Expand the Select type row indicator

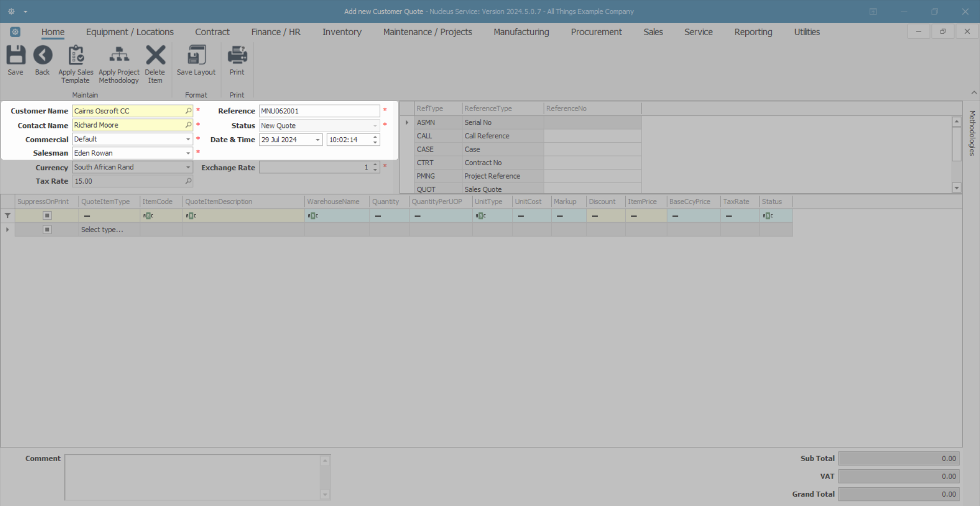pos(8,230)
